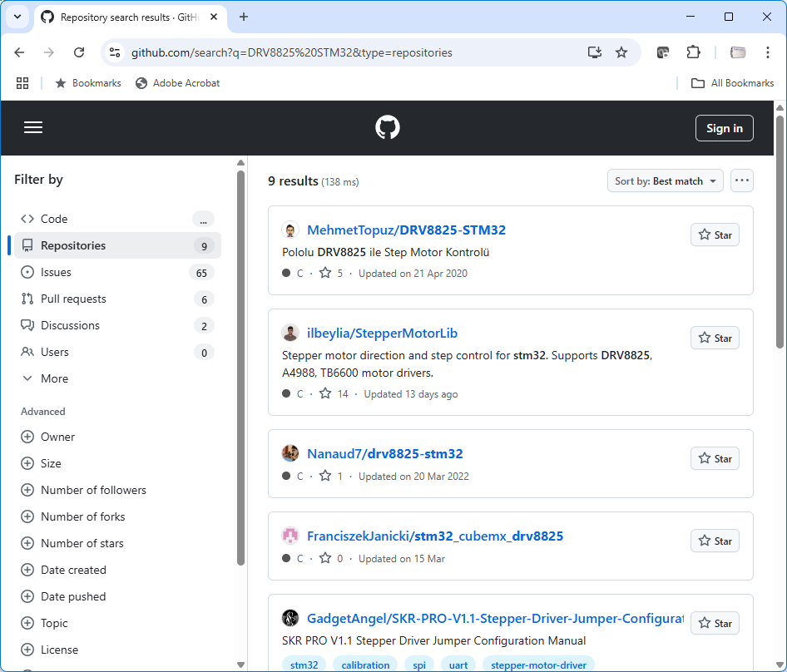
Task: Open the tab search dropdown arrow
Action: [x=17, y=17]
